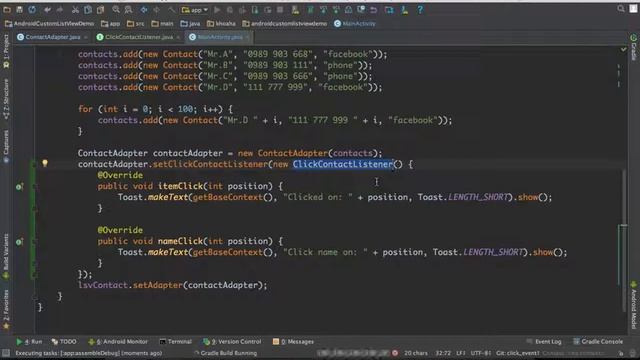Click the editor vertical scrollbar thumb

(623, 241)
